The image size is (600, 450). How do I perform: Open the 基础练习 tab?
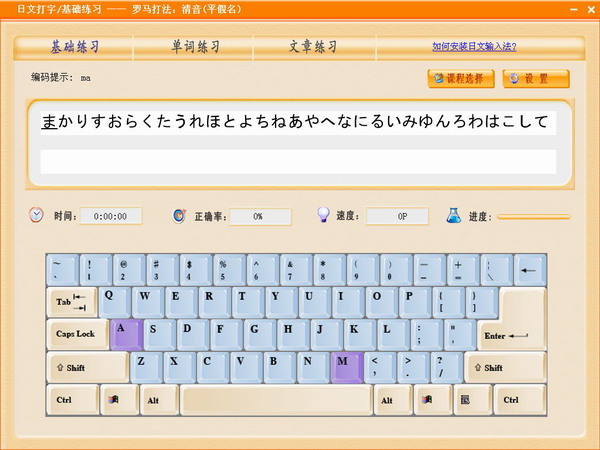tap(74, 47)
